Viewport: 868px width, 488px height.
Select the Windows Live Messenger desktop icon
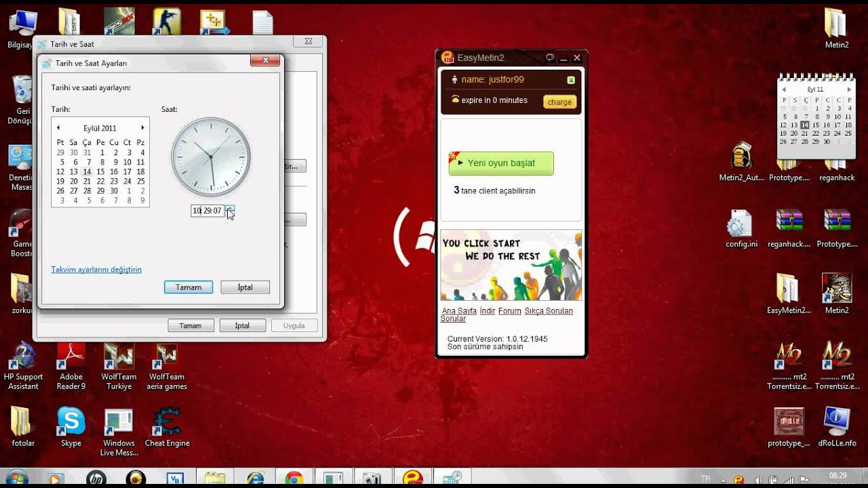coord(119,432)
